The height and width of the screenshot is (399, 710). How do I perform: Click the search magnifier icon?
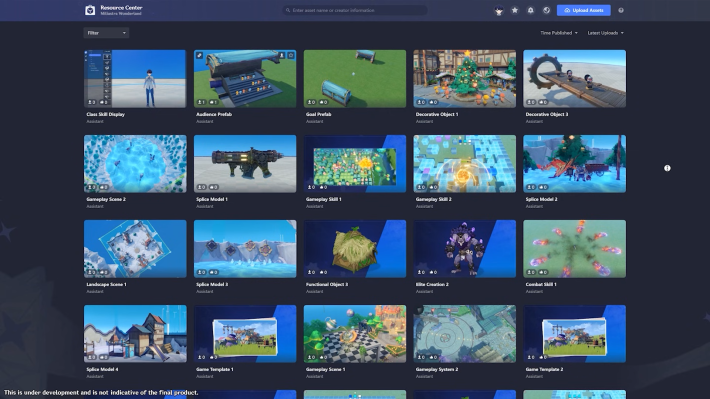click(288, 10)
